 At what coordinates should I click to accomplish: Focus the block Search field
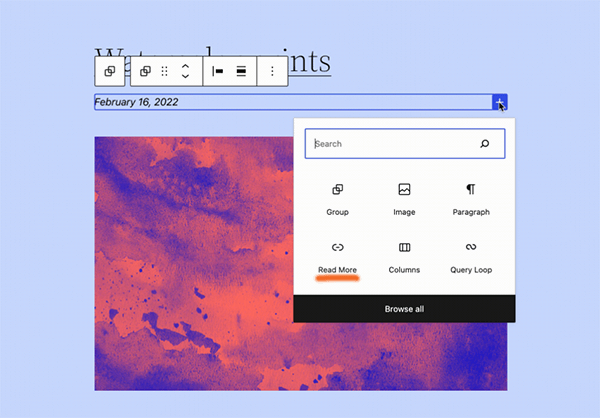click(x=405, y=144)
